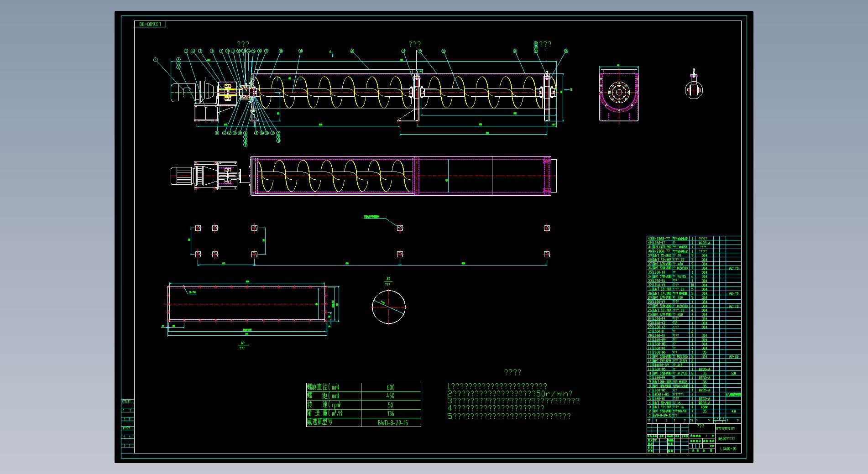The width and height of the screenshot is (868, 474).
Task: Click the 50 rpm value cell
Action: 390,405
